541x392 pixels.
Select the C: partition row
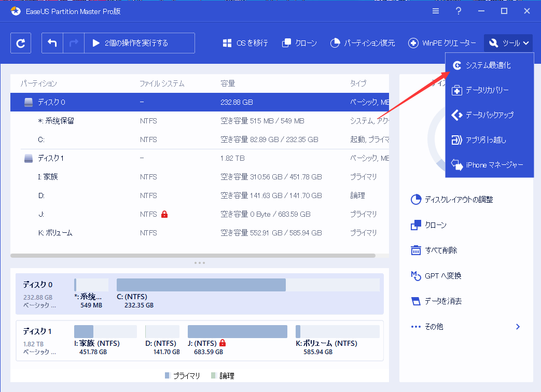200,139
